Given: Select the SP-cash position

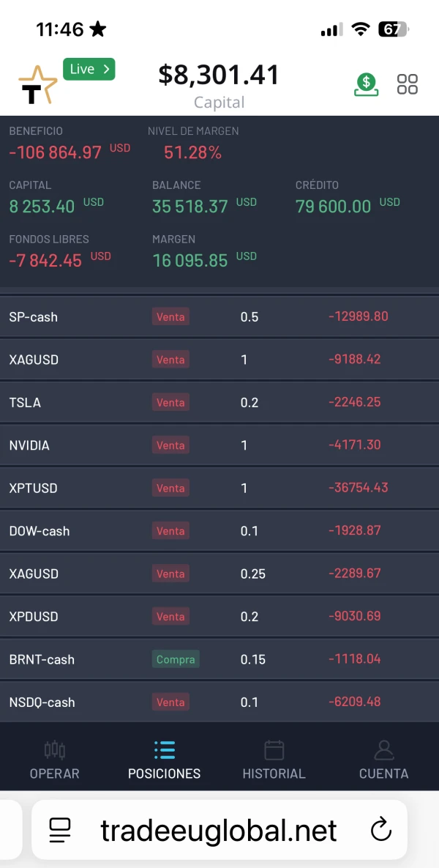Looking at the screenshot, I should pyautogui.click(x=219, y=316).
